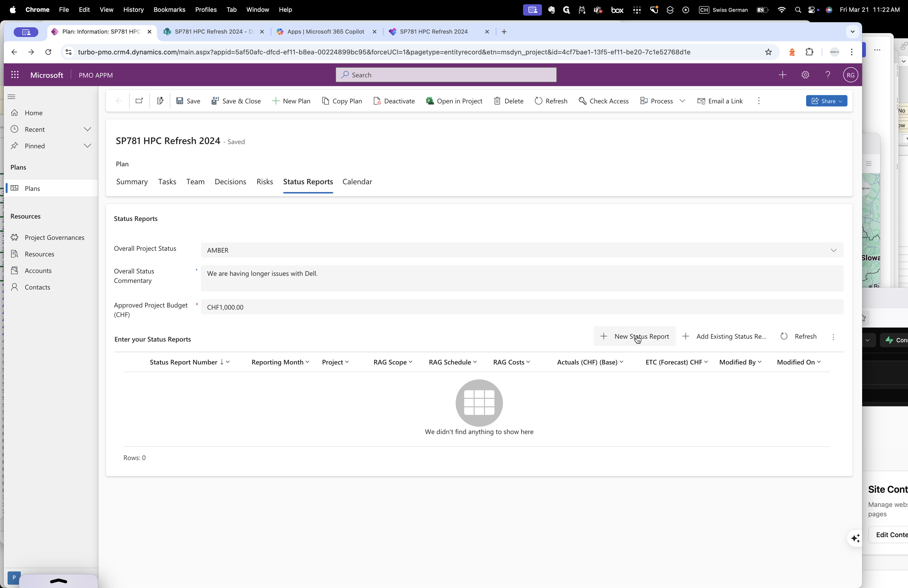Image resolution: width=908 pixels, height=588 pixels.
Task: Open the settings gear in header
Action: (805, 75)
